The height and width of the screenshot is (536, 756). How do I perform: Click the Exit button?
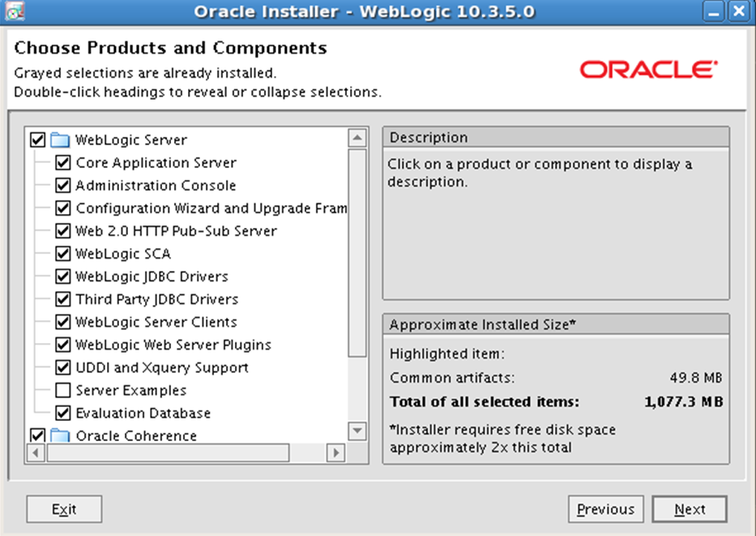click(64, 509)
